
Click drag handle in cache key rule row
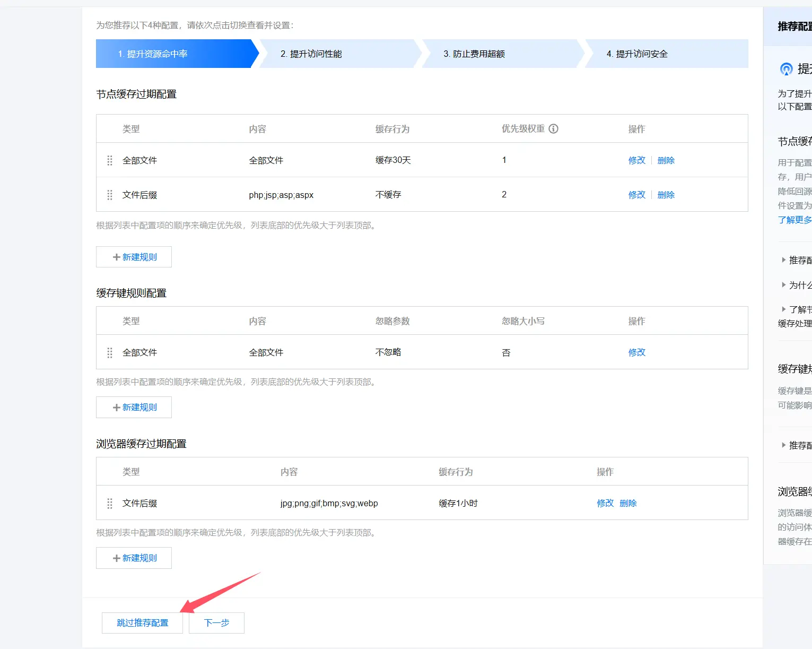click(x=110, y=352)
